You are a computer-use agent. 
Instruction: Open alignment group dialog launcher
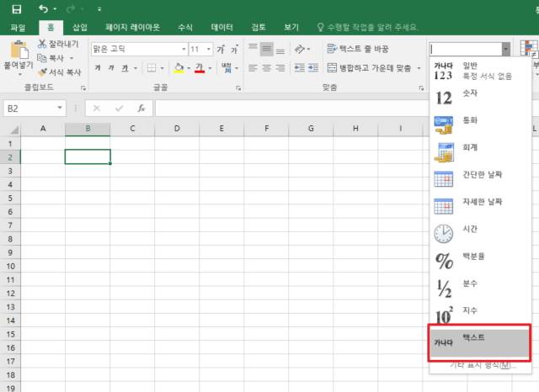coord(421,88)
